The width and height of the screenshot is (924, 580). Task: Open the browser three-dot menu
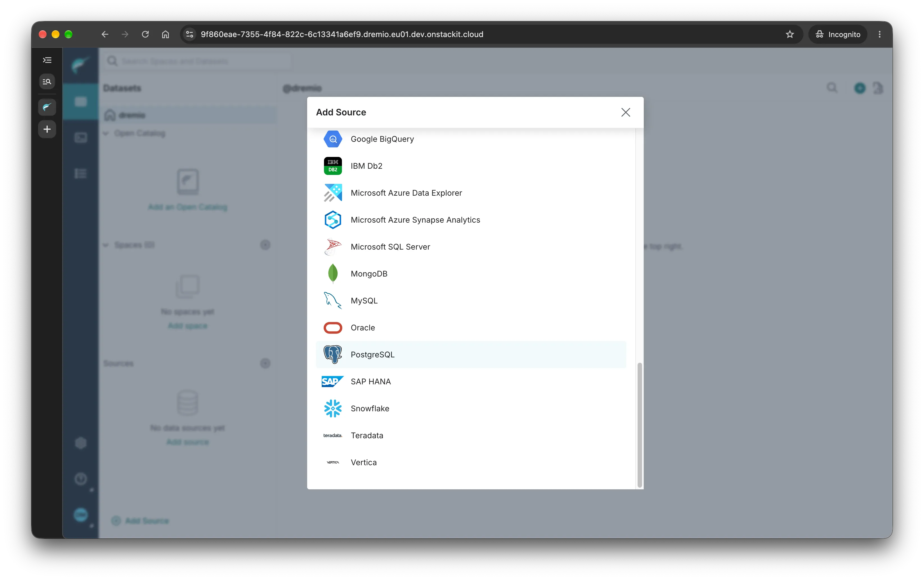(x=880, y=34)
